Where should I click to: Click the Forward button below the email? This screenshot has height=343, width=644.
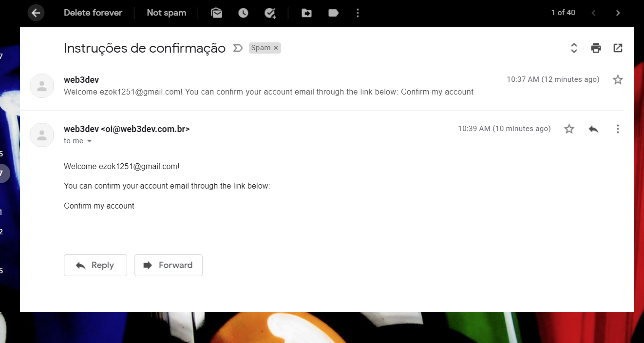pos(168,265)
